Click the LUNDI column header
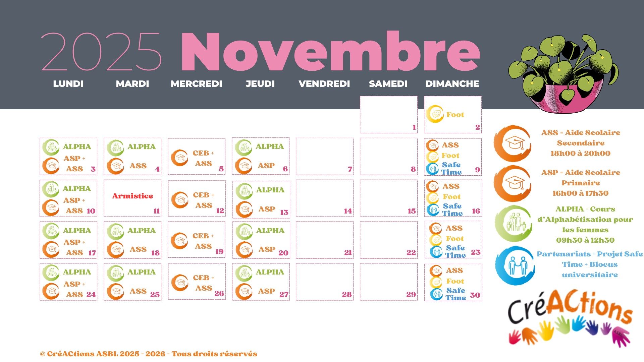Viewport: 644px width, 362px height. [68, 84]
